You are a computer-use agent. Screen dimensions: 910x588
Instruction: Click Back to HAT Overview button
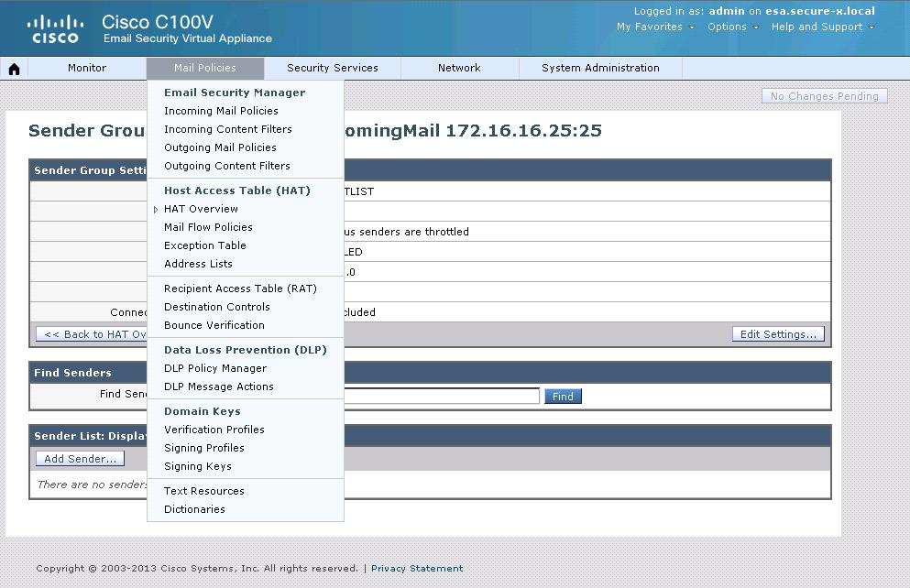92,334
